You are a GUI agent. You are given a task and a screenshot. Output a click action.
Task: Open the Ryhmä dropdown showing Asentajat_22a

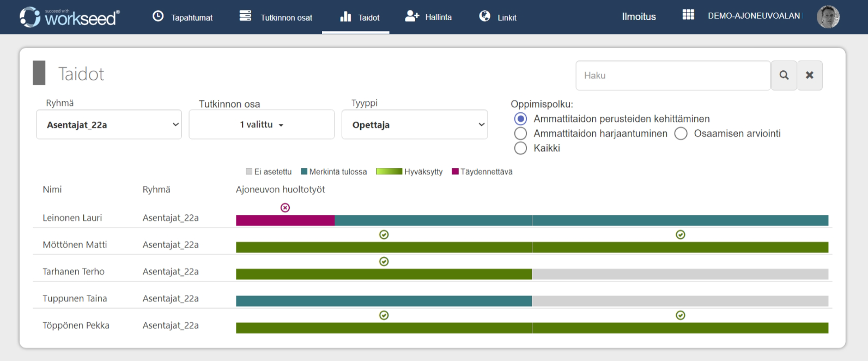pyautogui.click(x=109, y=125)
